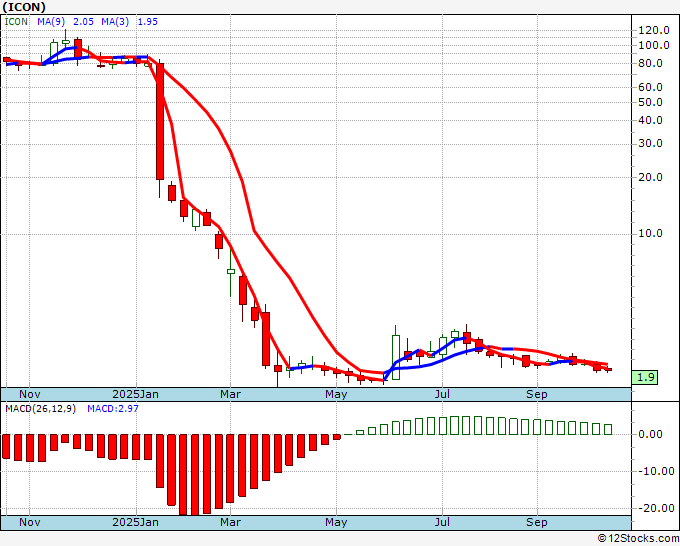680x546 pixels.
Task: Click the large red January crash candlestick
Action: pos(160,121)
